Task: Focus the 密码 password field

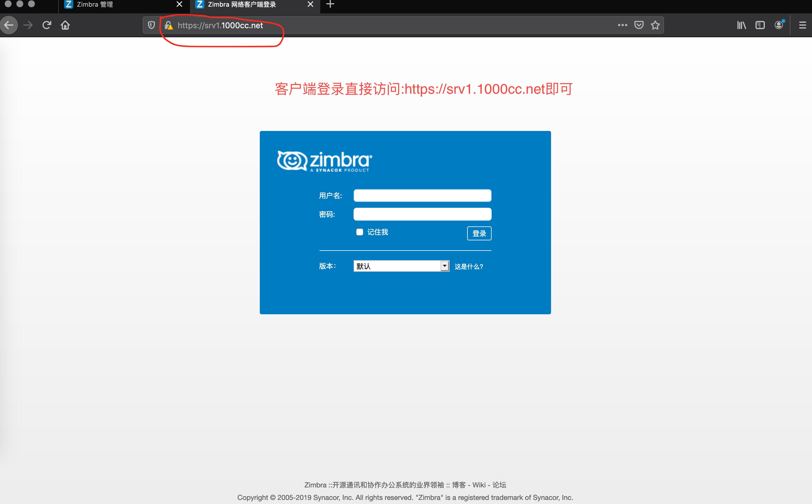Action: pos(422,214)
